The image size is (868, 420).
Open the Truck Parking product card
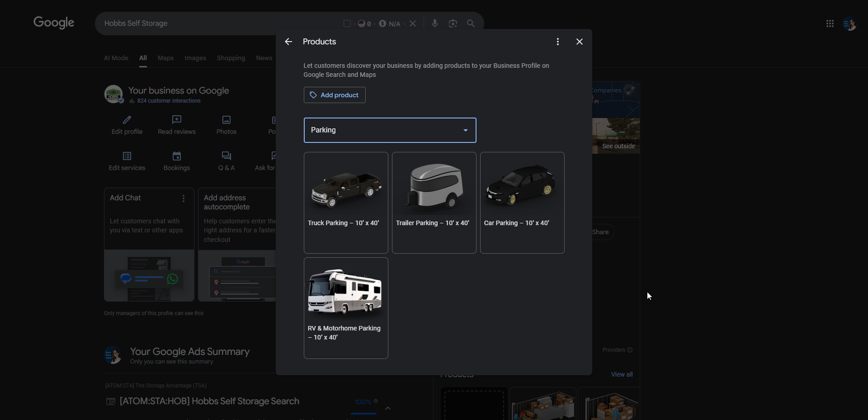tap(346, 203)
